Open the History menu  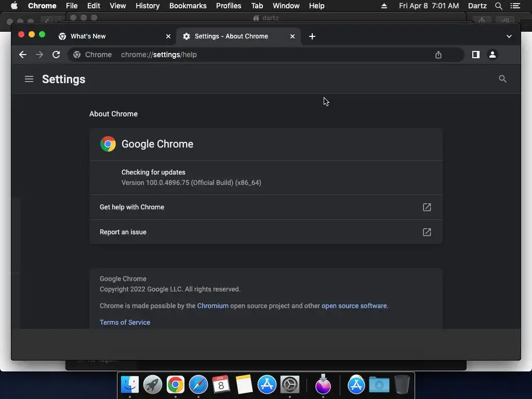[148, 6]
